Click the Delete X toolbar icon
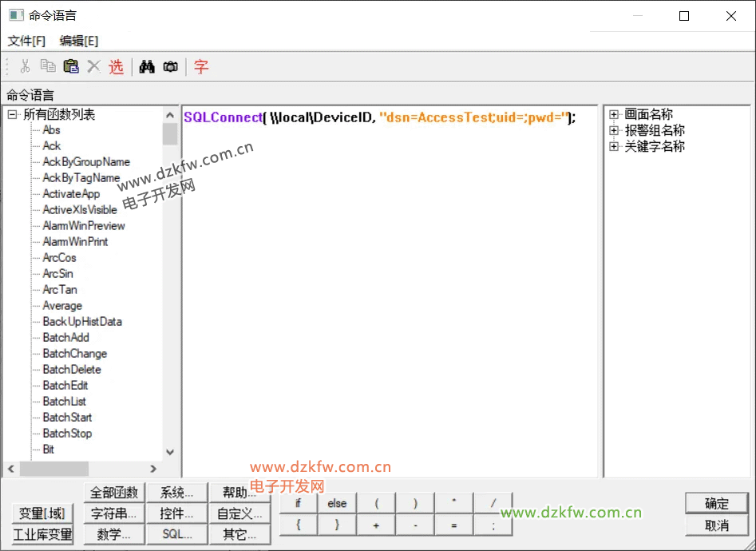Viewport: 756px width, 551px height. [x=93, y=67]
